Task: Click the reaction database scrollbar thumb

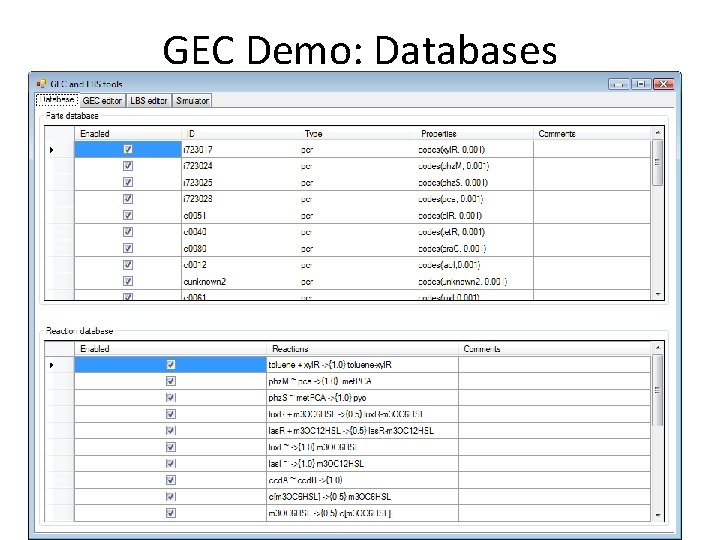Action: [658, 390]
